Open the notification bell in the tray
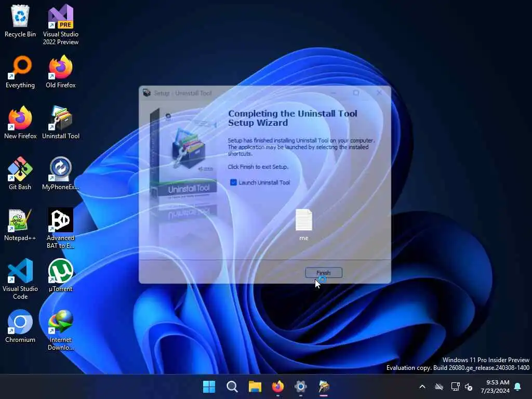Viewport: 532px width, 399px height. 518,387
